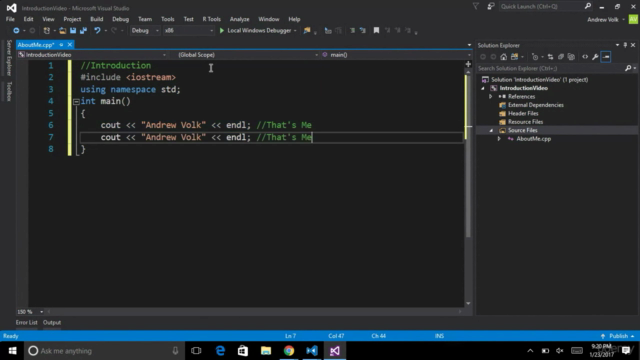The width and height of the screenshot is (640, 360).
Task: Pin the AboutMe.cpp tab
Action: (61, 45)
